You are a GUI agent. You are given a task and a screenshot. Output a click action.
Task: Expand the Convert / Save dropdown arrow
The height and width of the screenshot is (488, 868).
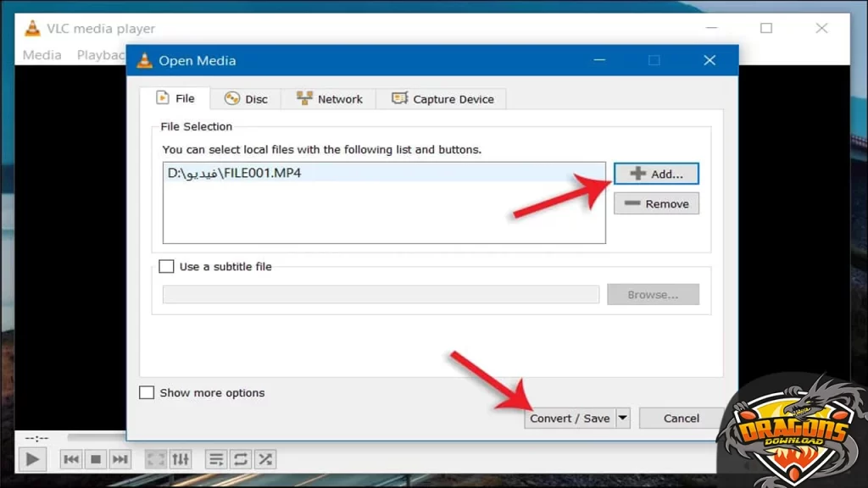pos(623,418)
